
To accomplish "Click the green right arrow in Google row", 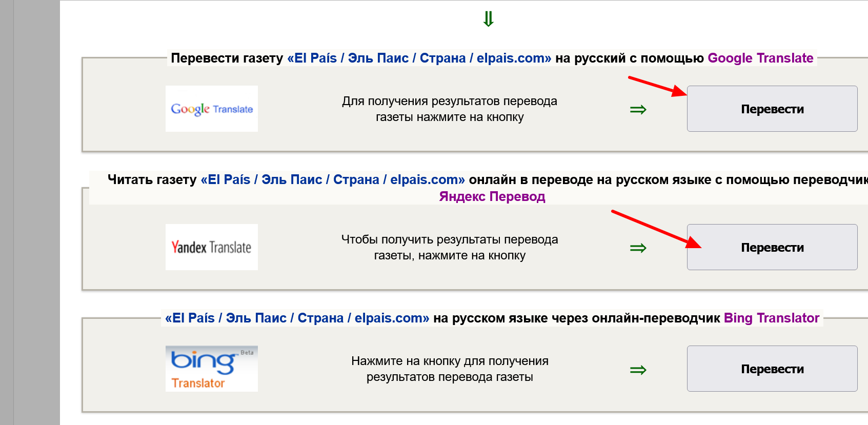I will 638,110.
